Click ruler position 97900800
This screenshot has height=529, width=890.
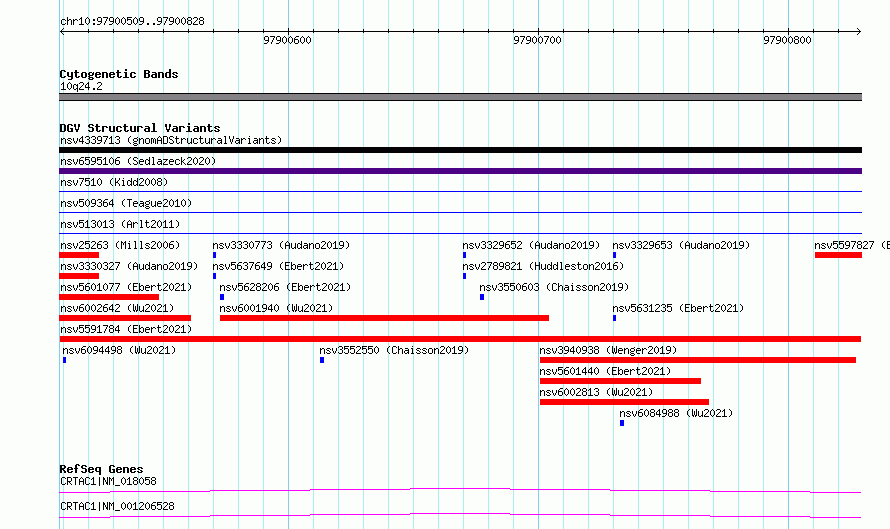click(x=787, y=40)
